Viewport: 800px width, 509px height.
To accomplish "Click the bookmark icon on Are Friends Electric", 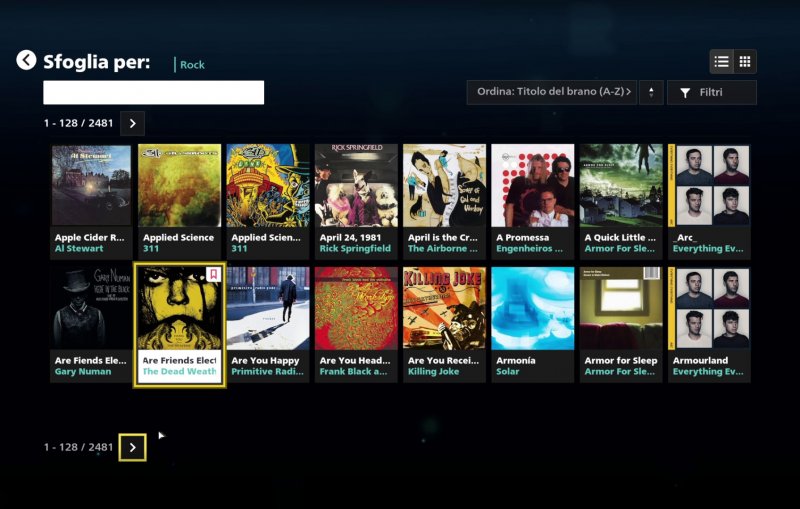I will (x=213, y=274).
